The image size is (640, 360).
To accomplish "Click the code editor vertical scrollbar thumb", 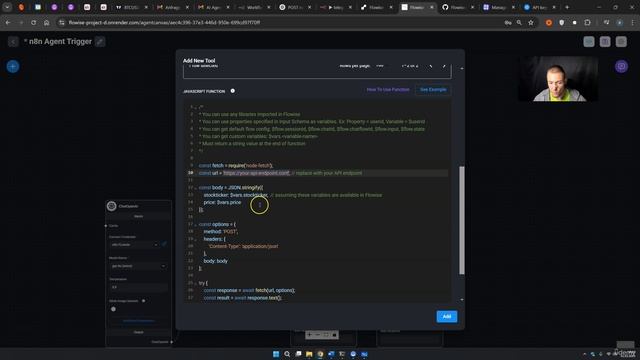I will [x=462, y=220].
